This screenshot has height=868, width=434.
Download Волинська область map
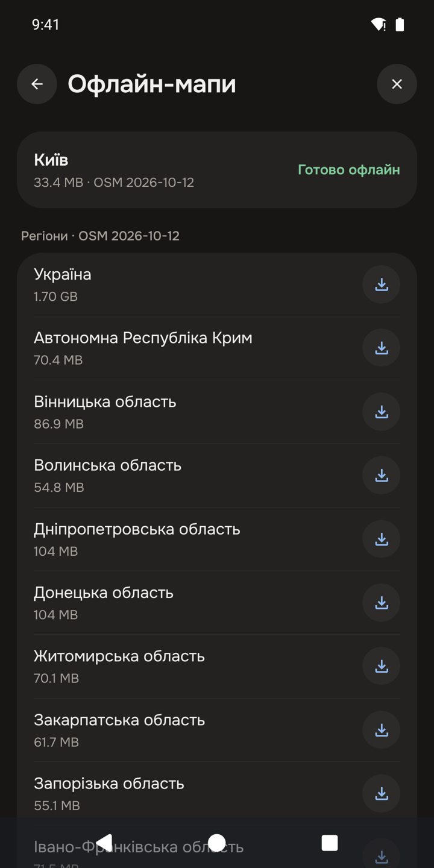[382, 475]
